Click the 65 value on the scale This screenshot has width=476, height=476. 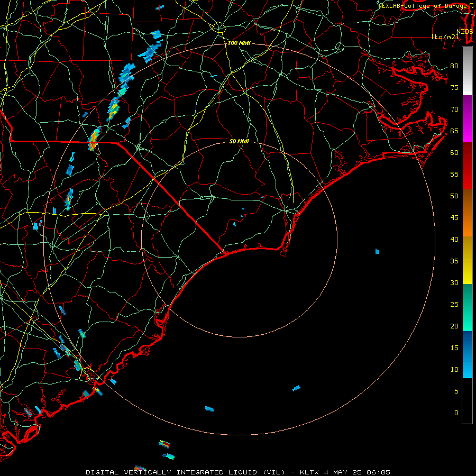[454, 131]
